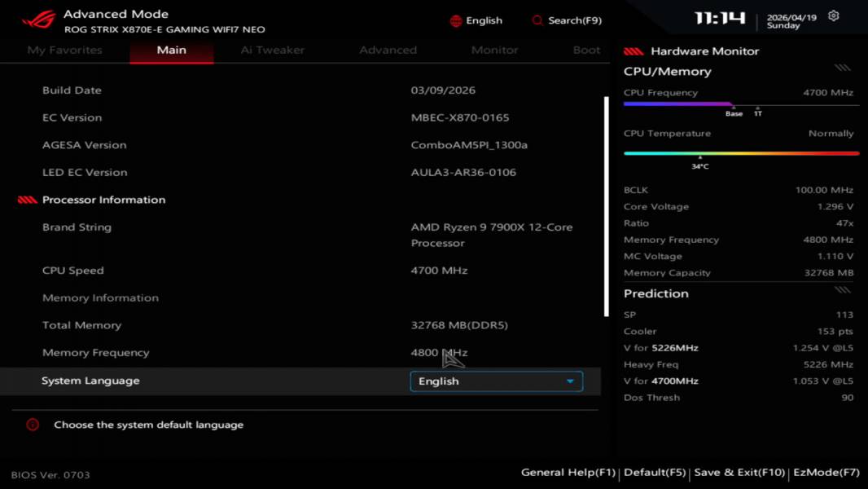868x489 pixels.
Task: Click the English language button in header
Action: (x=476, y=20)
